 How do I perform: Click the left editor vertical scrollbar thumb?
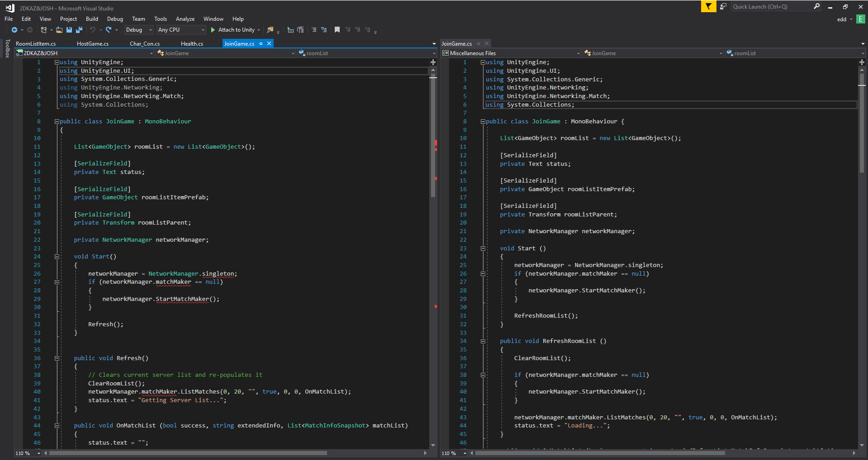(433, 136)
